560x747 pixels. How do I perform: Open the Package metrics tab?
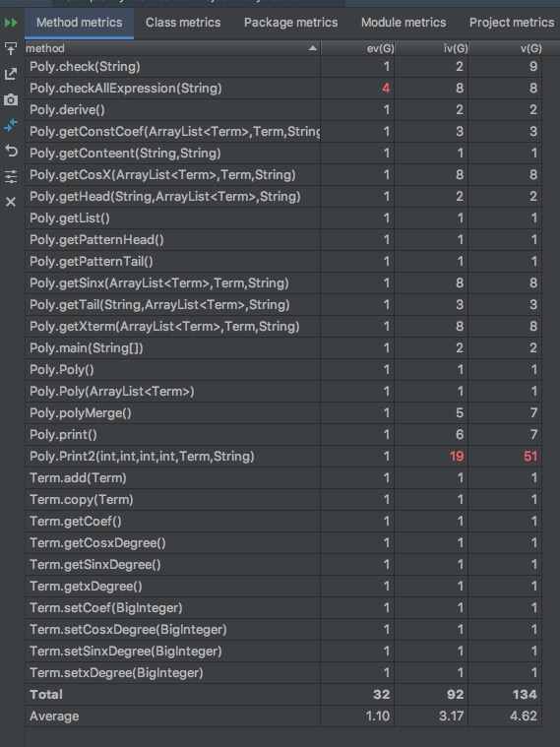coord(290,23)
